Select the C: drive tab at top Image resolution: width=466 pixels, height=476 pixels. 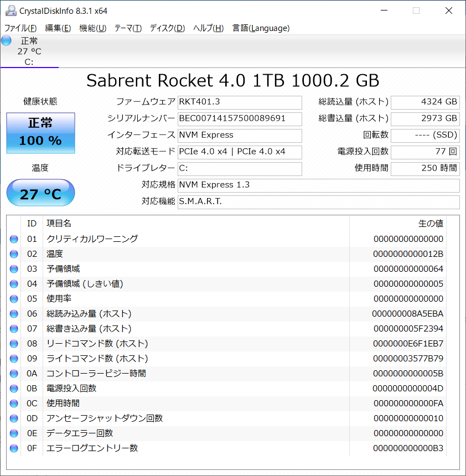click(29, 51)
